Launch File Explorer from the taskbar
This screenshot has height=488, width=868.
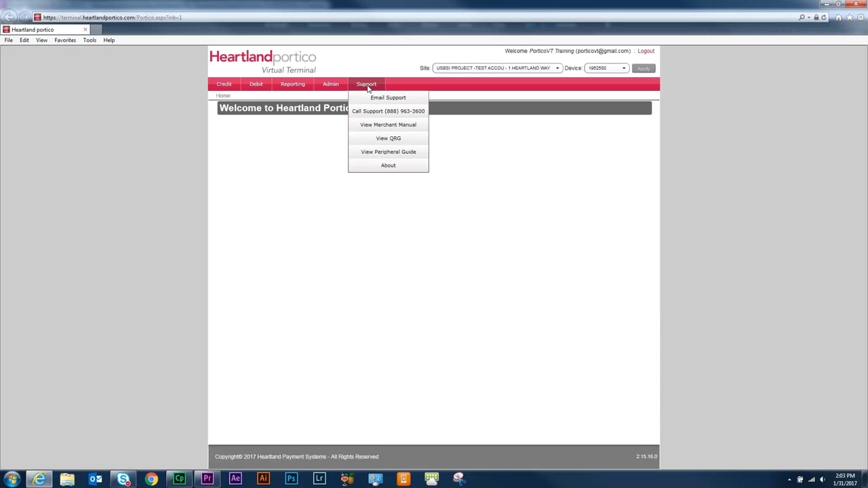67,479
